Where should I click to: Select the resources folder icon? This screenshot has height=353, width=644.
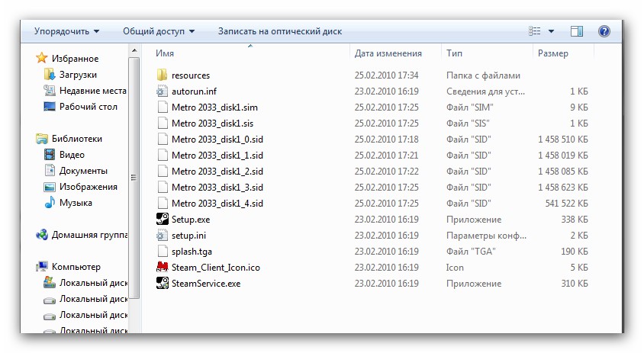(163, 75)
